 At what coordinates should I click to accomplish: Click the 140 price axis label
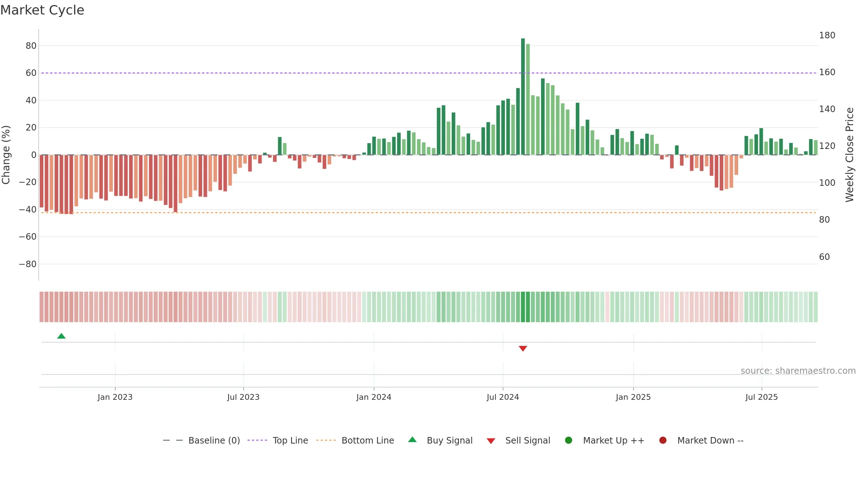click(x=827, y=109)
